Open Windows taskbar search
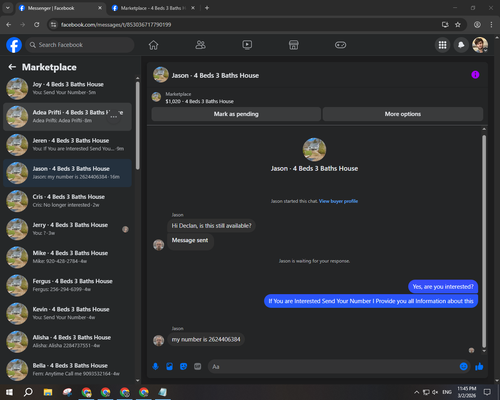The image size is (500, 400). (28, 392)
